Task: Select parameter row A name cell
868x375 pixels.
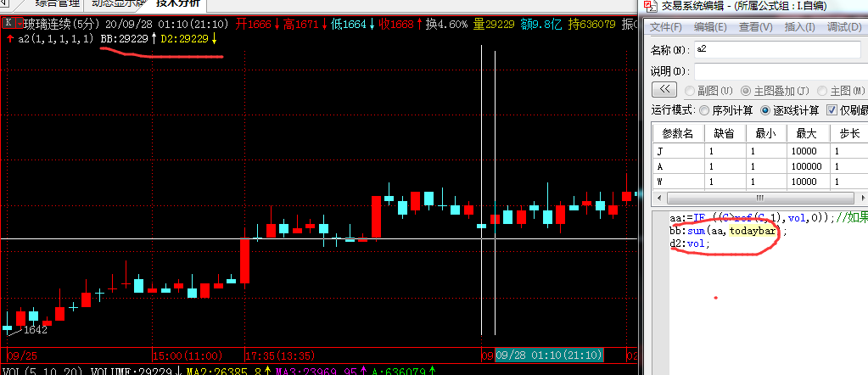Action: click(x=678, y=166)
